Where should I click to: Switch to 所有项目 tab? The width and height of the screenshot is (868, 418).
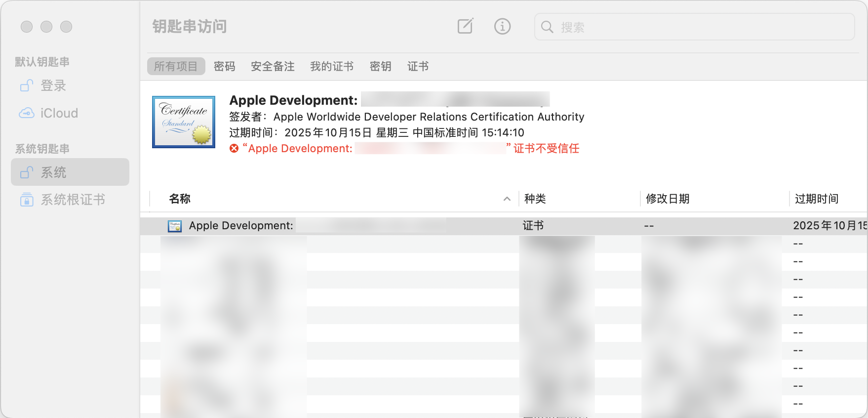(x=176, y=66)
